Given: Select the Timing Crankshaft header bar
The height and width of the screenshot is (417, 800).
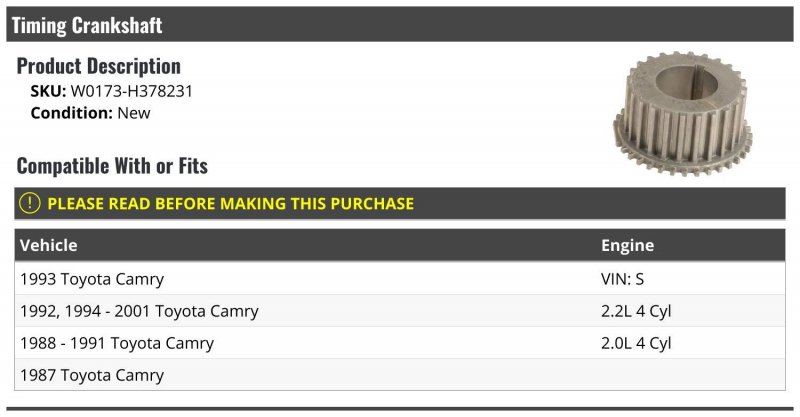Looking at the screenshot, I should point(399,24).
